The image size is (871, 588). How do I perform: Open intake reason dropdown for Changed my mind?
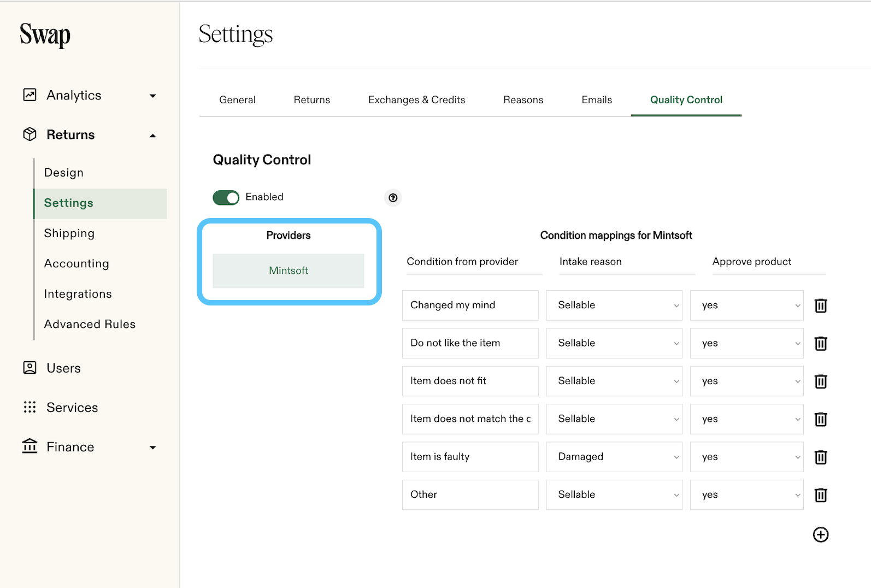614,305
